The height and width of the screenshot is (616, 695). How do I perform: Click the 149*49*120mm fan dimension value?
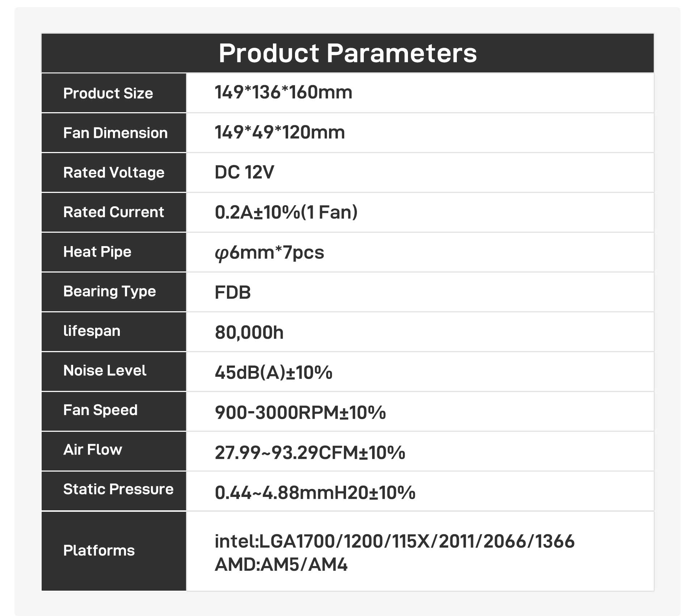point(280,132)
